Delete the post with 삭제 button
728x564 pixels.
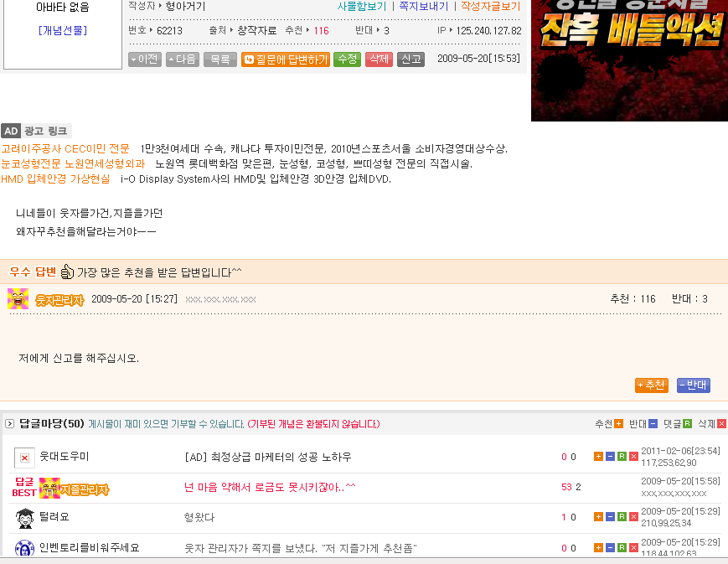[x=379, y=60]
